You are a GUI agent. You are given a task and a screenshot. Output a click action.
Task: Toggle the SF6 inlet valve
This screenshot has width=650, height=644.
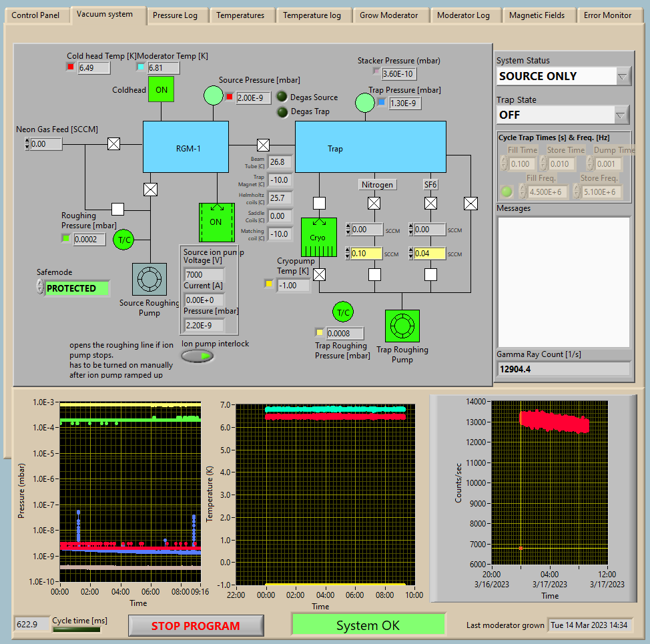pyautogui.click(x=430, y=203)
